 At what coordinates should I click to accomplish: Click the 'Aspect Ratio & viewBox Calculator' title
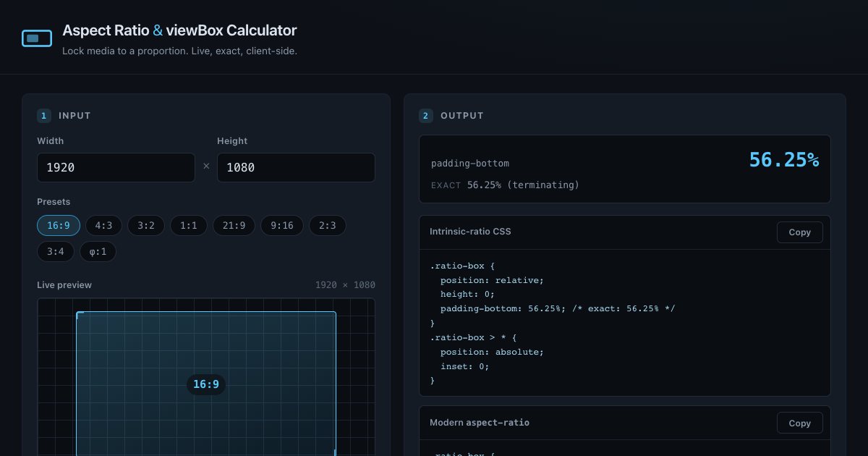point(179,30)
